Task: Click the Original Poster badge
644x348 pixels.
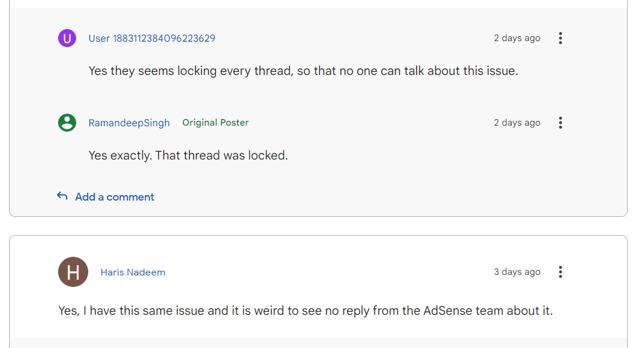Action: click(215, 123)
